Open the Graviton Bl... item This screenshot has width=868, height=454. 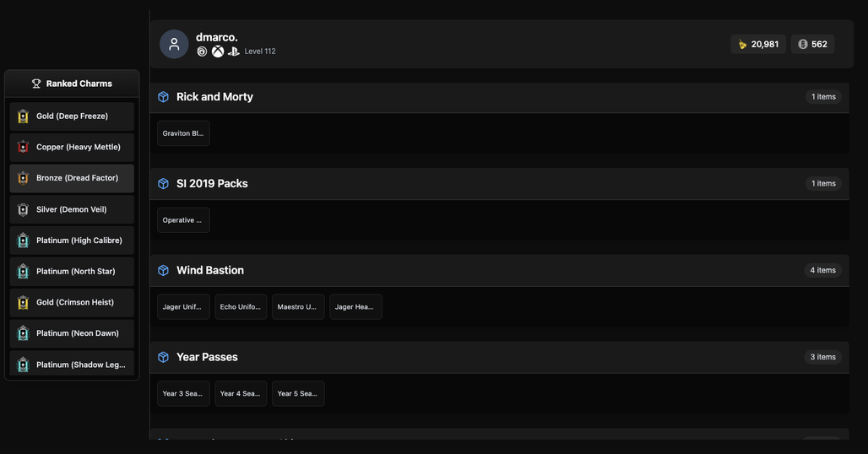tap(183, 133)
